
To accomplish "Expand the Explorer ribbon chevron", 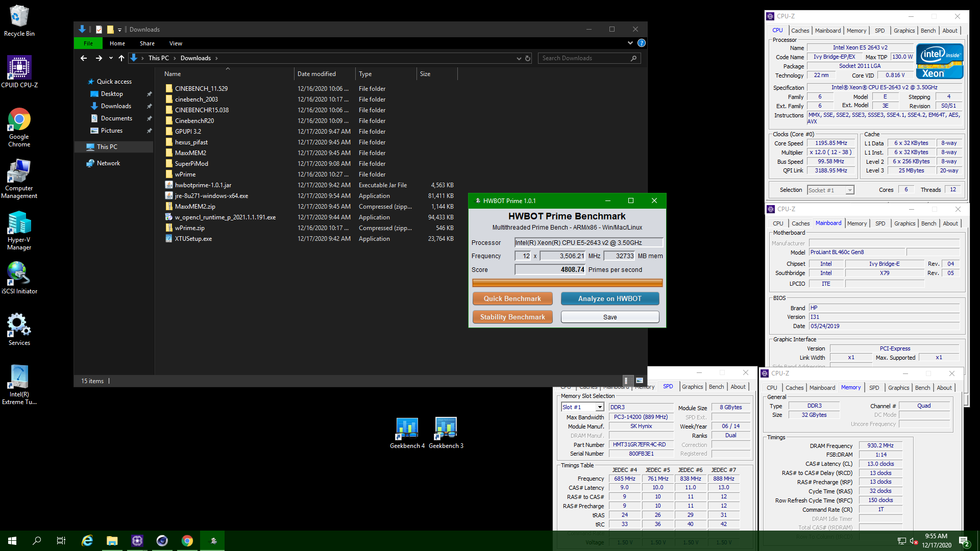I will coord(630,43).
